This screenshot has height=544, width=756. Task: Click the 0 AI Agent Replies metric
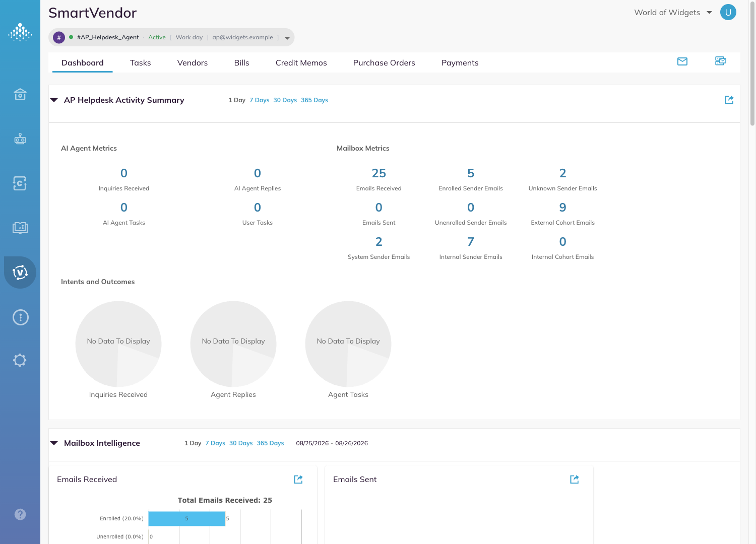point(258,173)
